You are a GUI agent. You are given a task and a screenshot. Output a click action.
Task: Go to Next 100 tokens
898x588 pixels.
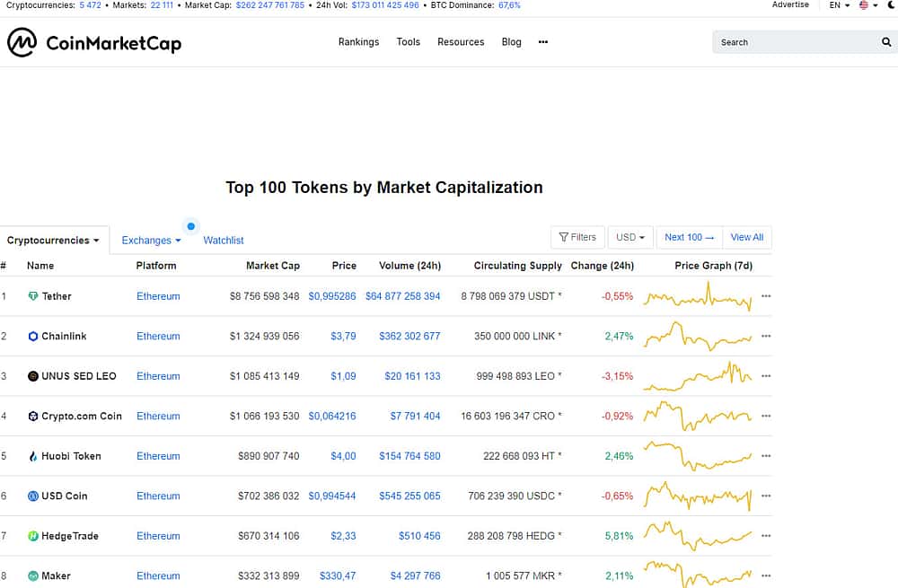tap(690, 237)
